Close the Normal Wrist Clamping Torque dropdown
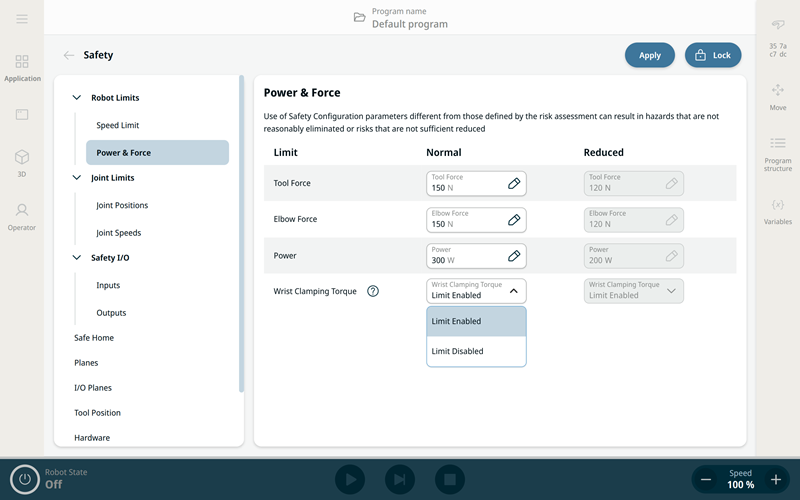This screenshot has width=800, height=500. 513,291
